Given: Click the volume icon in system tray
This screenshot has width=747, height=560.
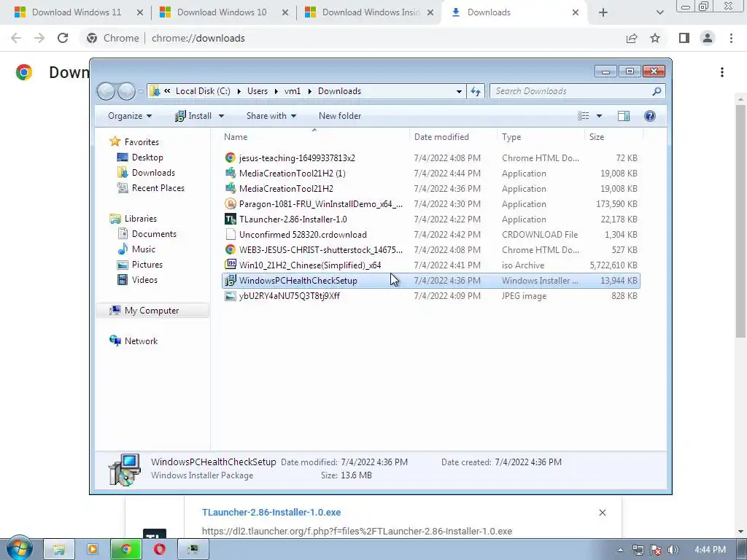Looking at the screenshot, I should pyautogui.click(x=673, y=550).
